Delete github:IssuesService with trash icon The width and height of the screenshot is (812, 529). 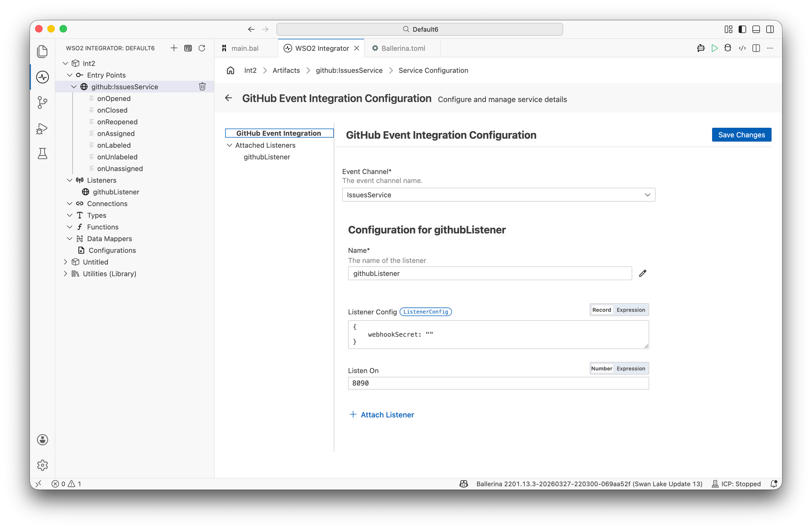[x=202, y=86]
